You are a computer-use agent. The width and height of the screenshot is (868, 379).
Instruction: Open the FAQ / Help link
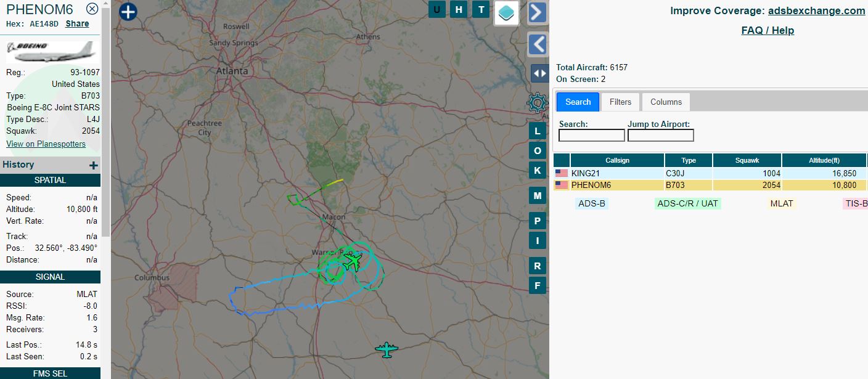click(x=768, y=30)
